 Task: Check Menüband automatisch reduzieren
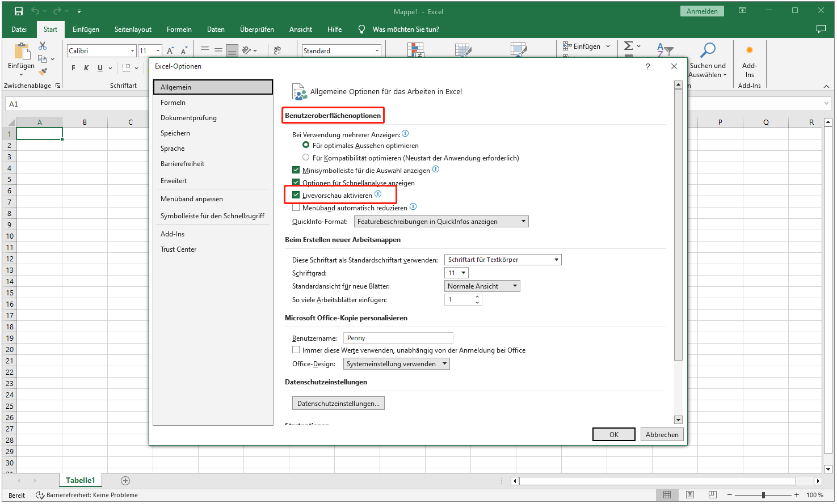(296, 207)
